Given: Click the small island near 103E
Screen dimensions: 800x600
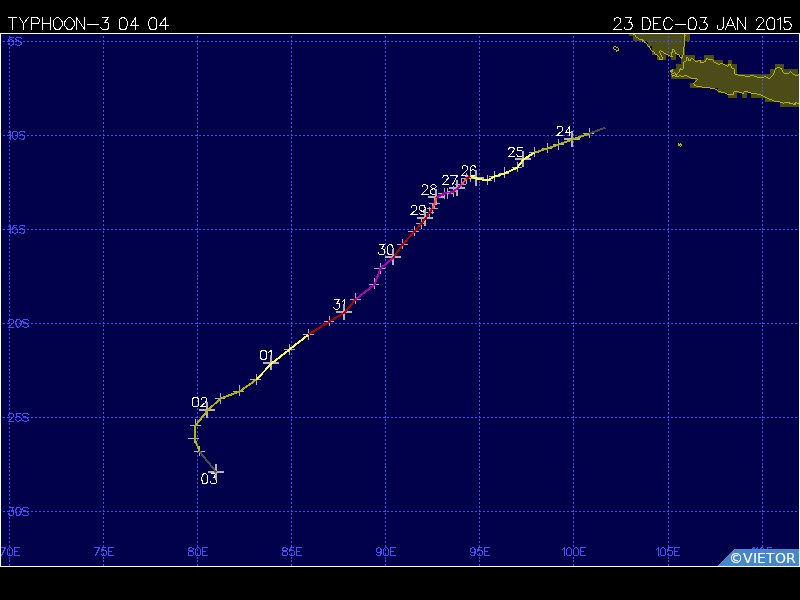Looking at the screenshot, I should coord(616,49).
